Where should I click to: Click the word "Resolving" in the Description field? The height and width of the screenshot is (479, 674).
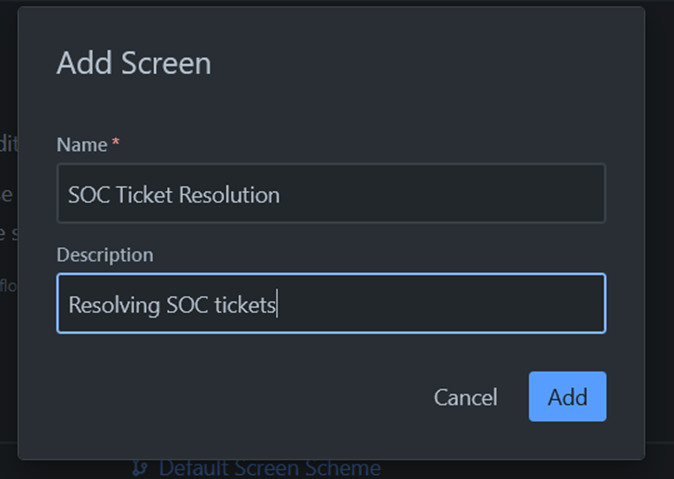click(x=111, y=305)
